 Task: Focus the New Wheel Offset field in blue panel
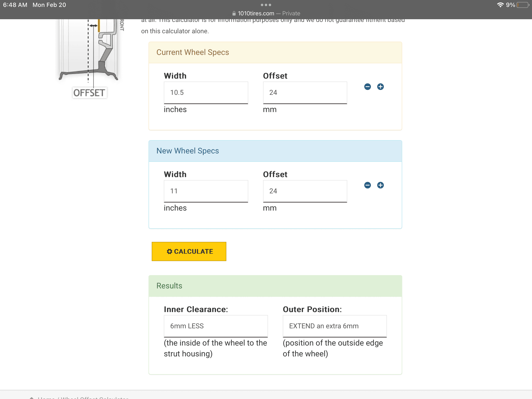click(x=305, y=191)
